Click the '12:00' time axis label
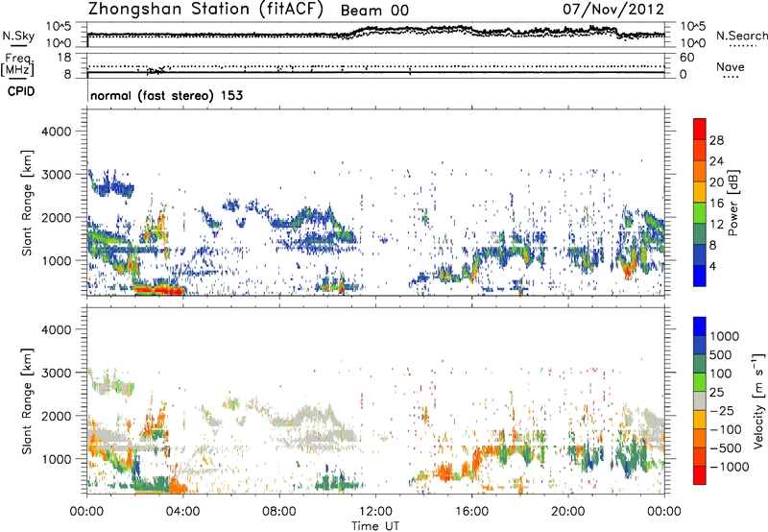768x532 pixels. pos(375,512)
